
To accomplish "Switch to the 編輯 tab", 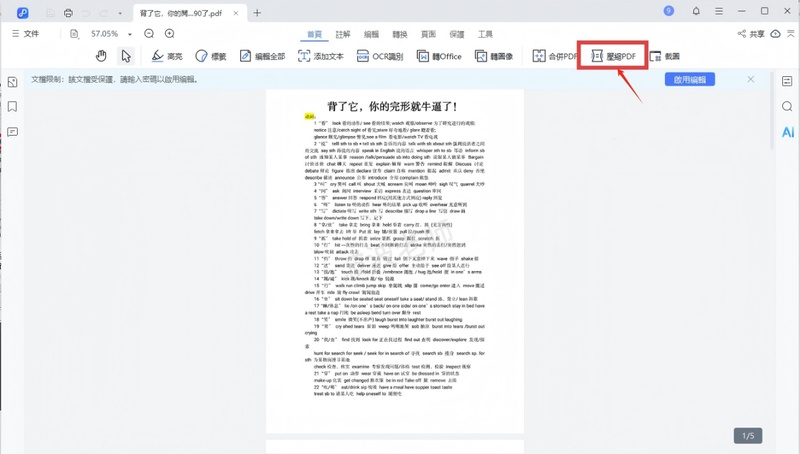I will click(x=371, y=34).
